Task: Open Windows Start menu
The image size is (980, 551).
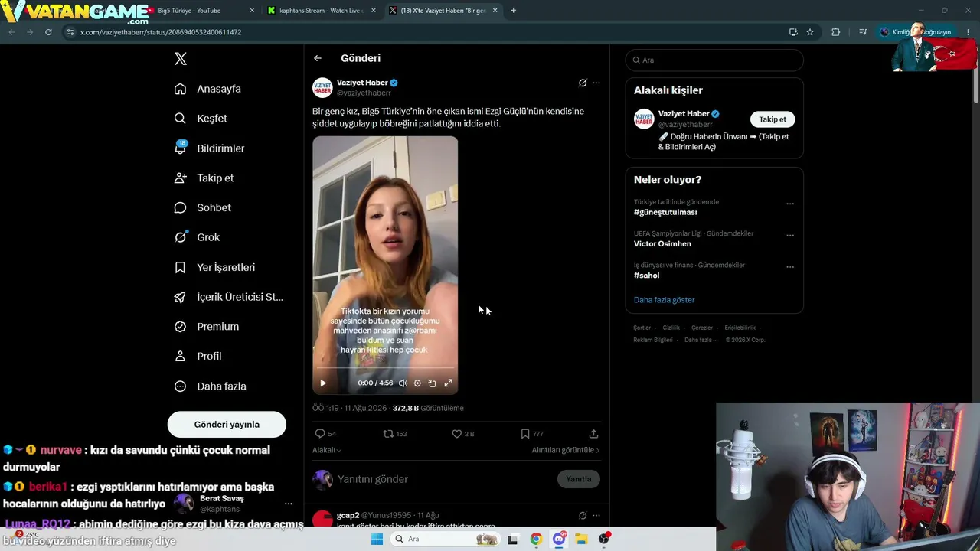Action: point(376,539)
